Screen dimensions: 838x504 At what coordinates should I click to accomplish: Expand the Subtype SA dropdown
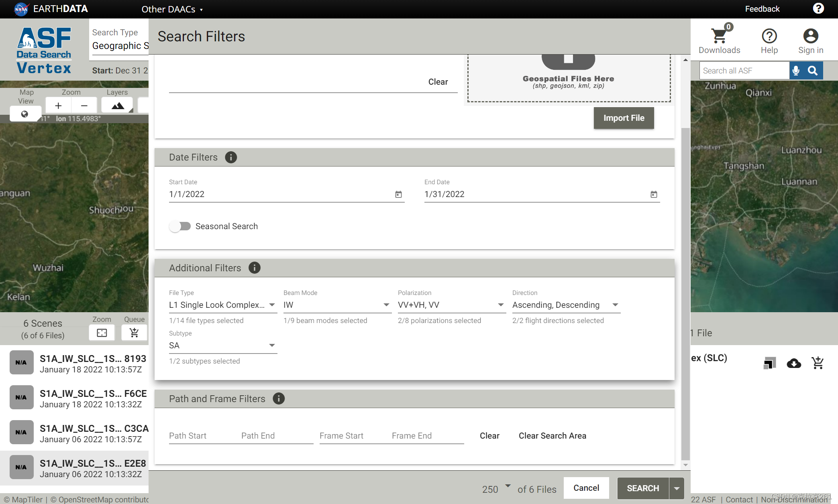pos(222,345)
